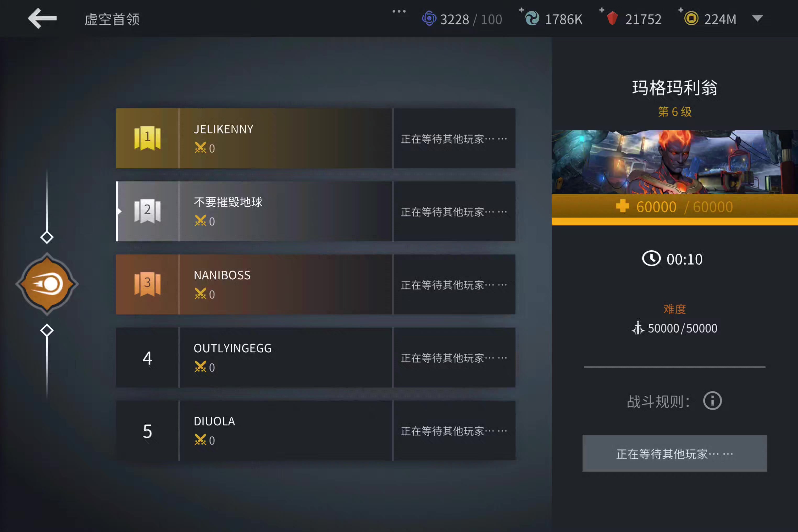Screen dimensions: 798x532
Task: Open battle rules info icon
Action: coord(712,401)
